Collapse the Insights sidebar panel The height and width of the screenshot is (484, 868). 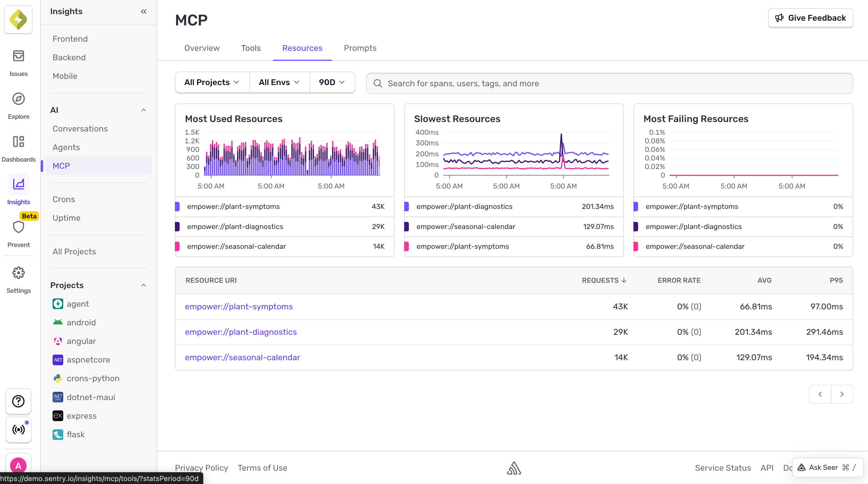pyautogui.click(x=144, y=11)
